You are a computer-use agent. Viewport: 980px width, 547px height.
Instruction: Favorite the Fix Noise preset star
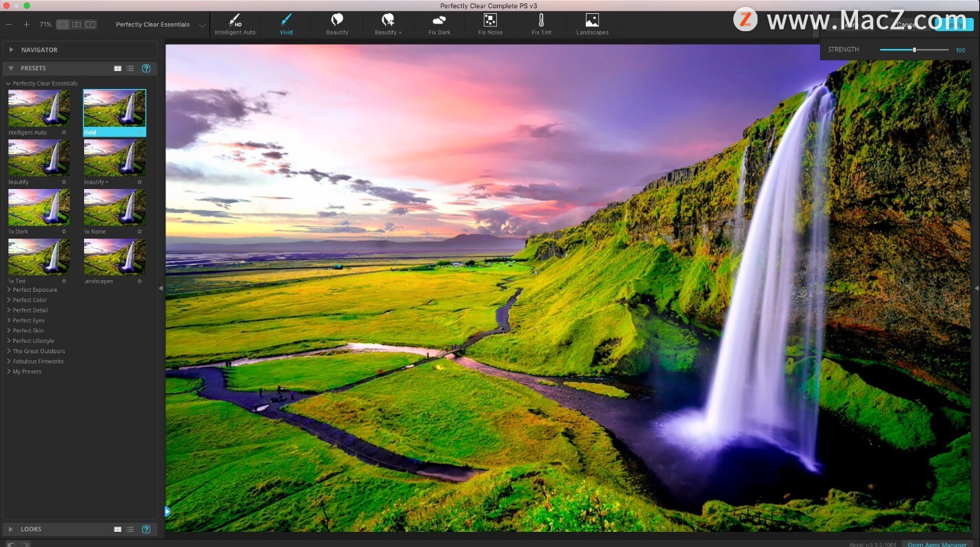click(139, 232)
